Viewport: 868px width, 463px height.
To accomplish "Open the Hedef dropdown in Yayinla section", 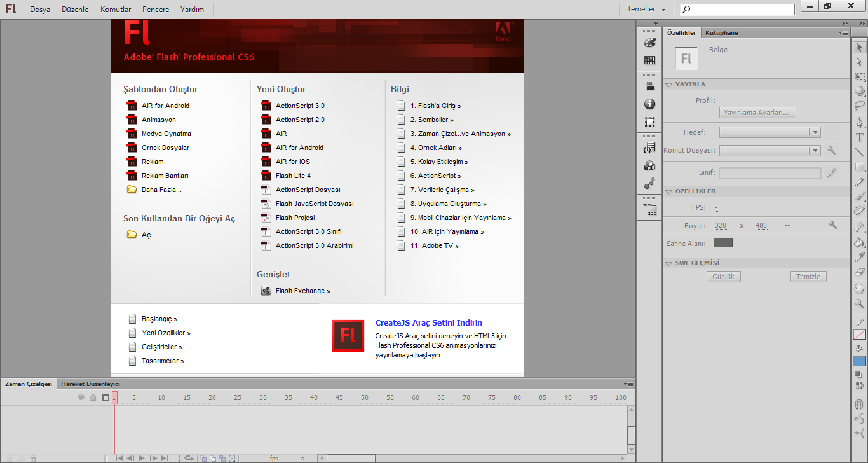I will point(815,132).
